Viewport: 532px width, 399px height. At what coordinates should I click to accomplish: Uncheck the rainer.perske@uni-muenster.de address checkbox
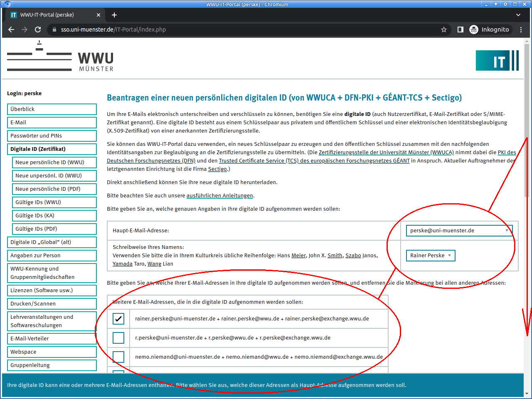click(118, 319)
